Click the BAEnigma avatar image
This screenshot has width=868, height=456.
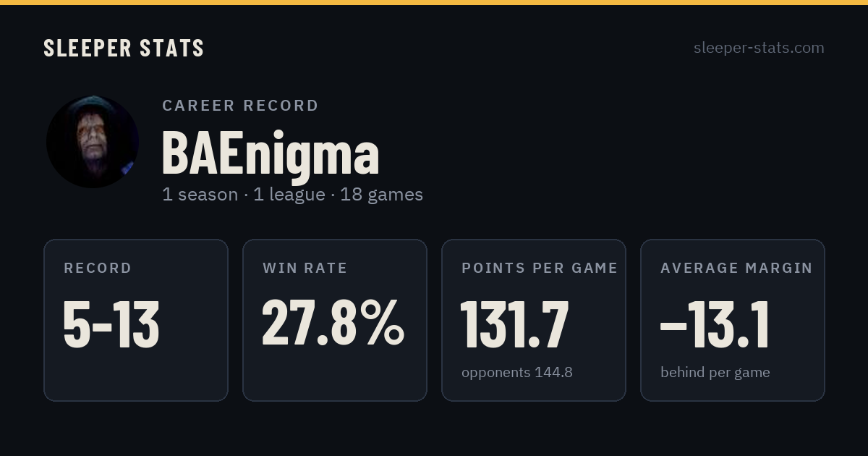[x=93, y=142]
